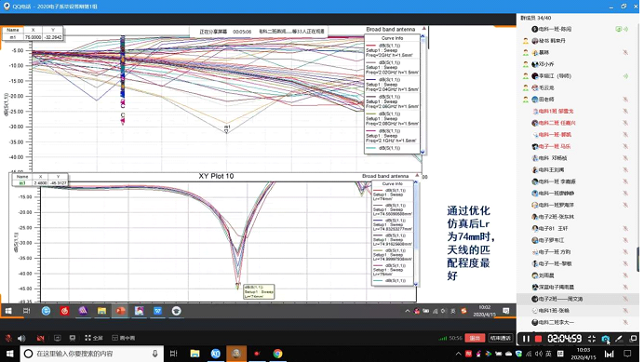This screenshot has width=644, height=362.
Task: Switch the call to fullscreen (全屏)
Action: pos(94,338)
